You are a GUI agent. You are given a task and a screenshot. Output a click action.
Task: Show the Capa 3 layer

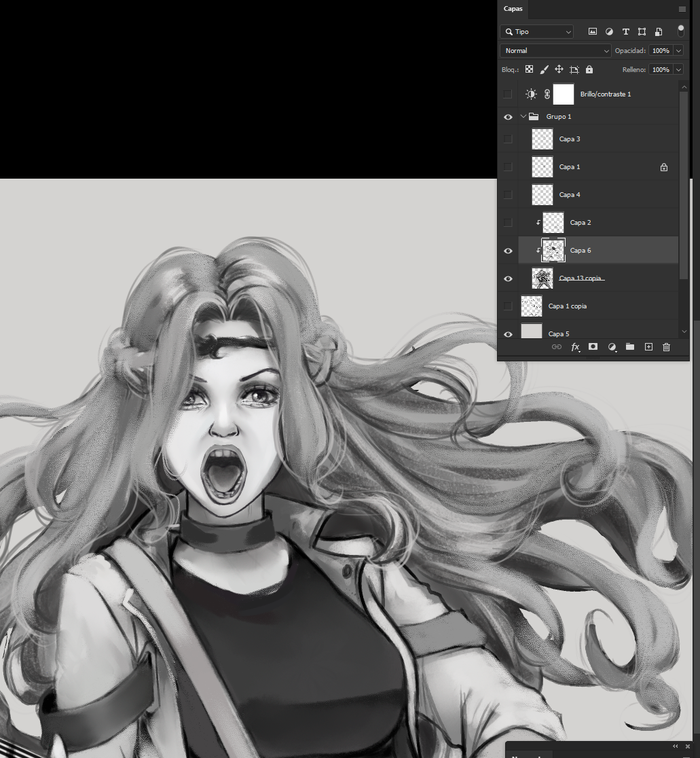click(508, 139)
